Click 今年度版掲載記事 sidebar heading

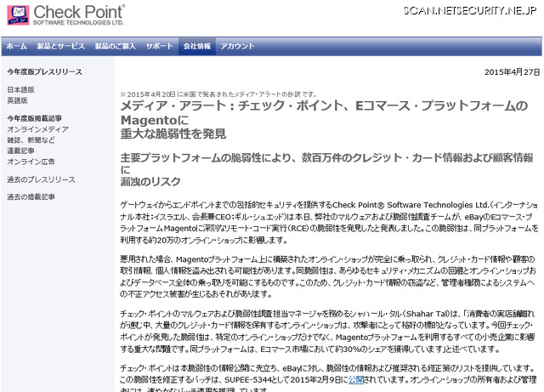click(x=34, y=118)
